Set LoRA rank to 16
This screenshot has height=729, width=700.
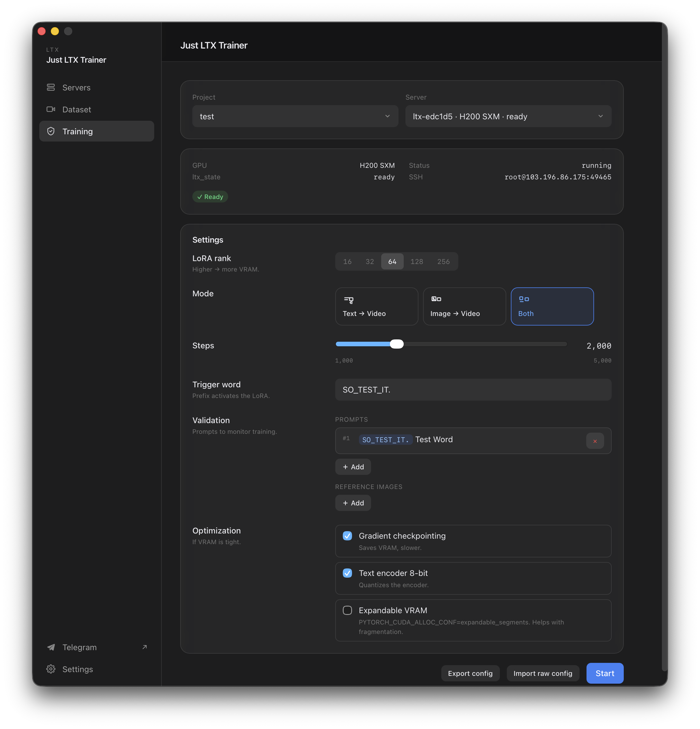click(347, 261)
